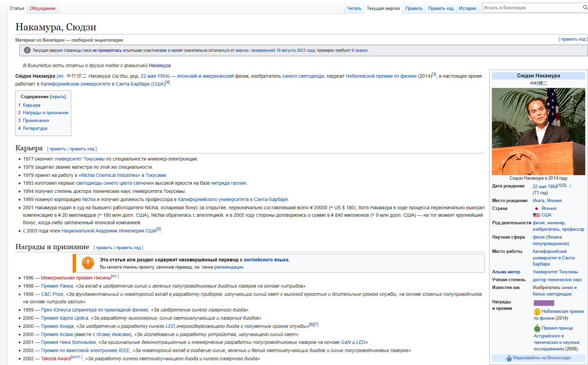Open the Университет Токусимы link in career list
This screenshot has width=588, height=365.
[79, 159]
